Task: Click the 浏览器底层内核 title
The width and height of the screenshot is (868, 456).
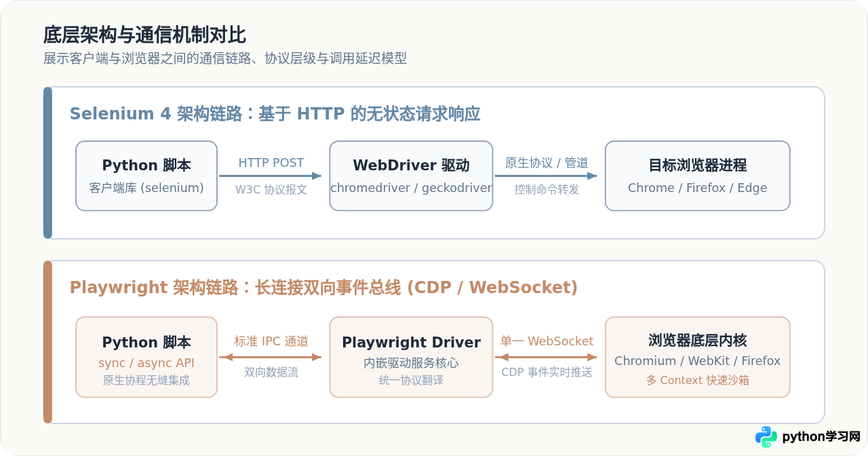Action: click(698, 341)
